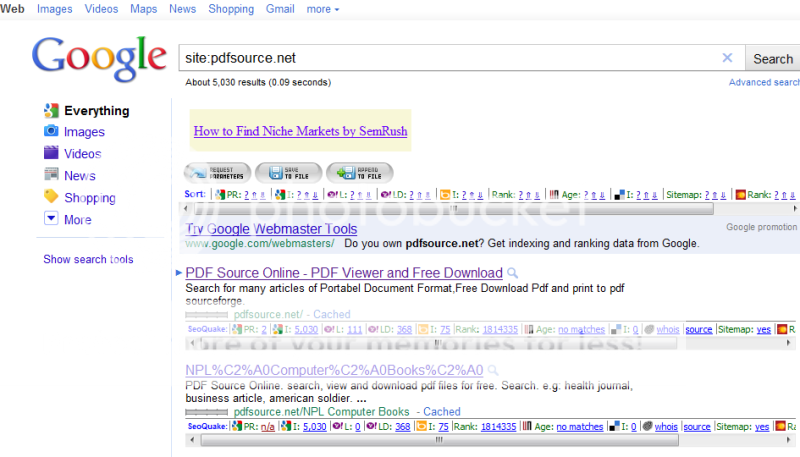Open Cached link for pdfsource.net/ result
Image resolution: width=800 pixels, height=457 pixels.
[332, 314]
